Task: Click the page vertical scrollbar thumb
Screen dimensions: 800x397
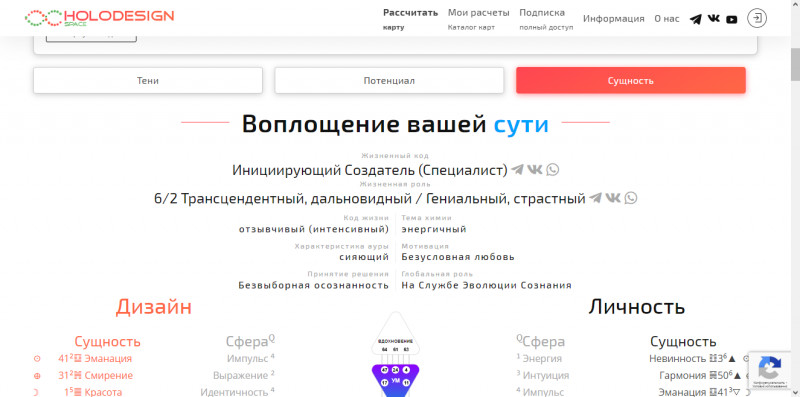Action: point(795,64)
